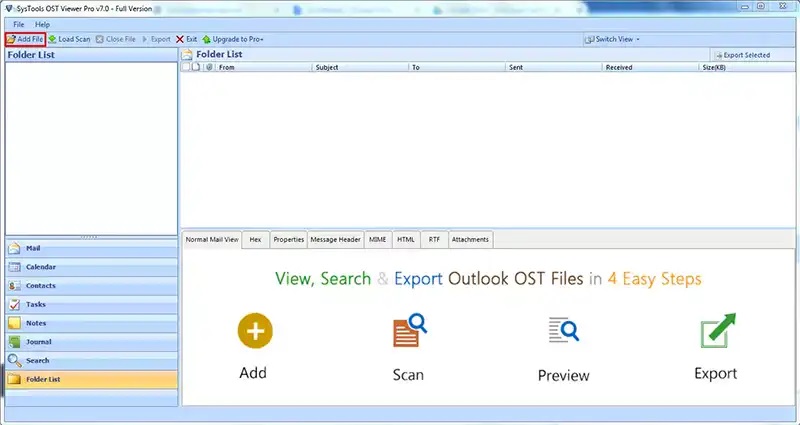Switch to the Message Header tab
Screen dimensions: 800x425
point(336,239)
